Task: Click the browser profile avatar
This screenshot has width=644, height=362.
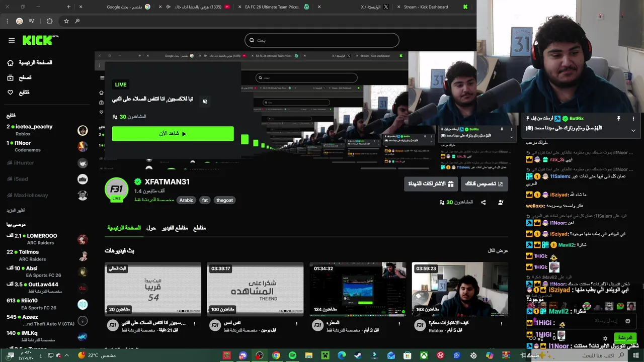Action: [x=19, y=21]
